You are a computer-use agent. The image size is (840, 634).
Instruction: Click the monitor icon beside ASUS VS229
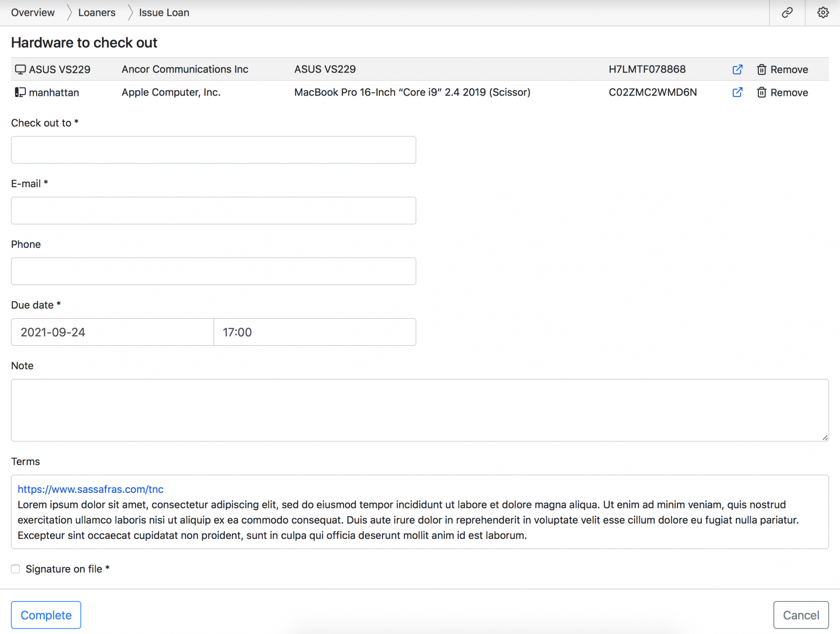click(x=20, y=69)
